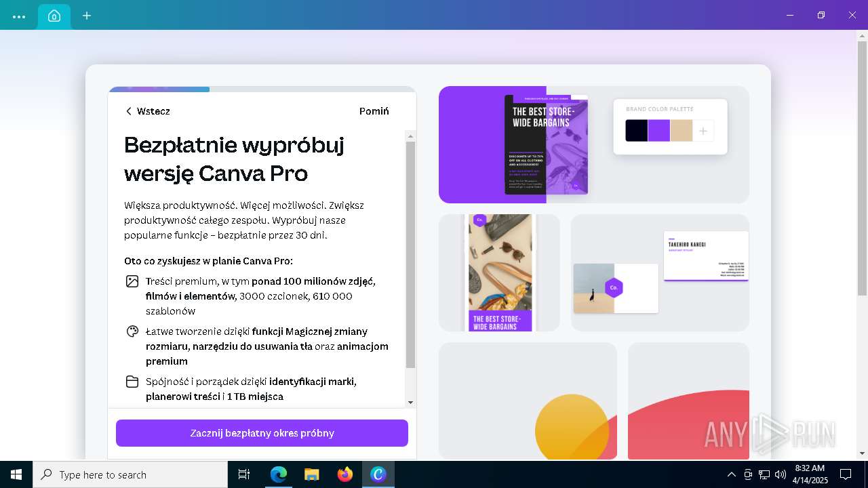Open the clock showing 8:32 AM
The height and width of the screenshot is (488, 868).
point(810,474)
